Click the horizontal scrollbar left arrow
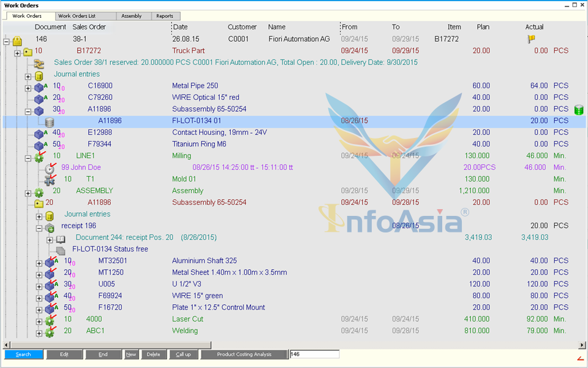This screenshot has height=368, width=588. click(x=6, y=345)
